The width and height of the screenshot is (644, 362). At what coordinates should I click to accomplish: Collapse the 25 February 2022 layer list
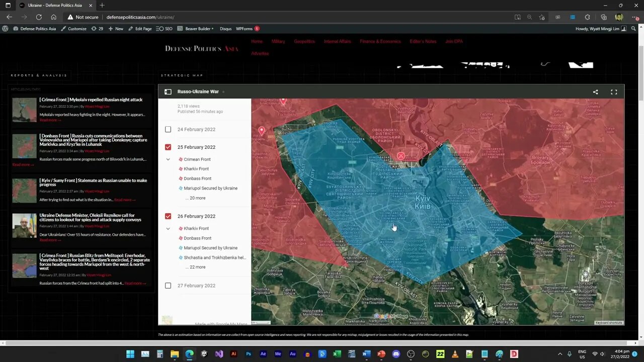168,159
